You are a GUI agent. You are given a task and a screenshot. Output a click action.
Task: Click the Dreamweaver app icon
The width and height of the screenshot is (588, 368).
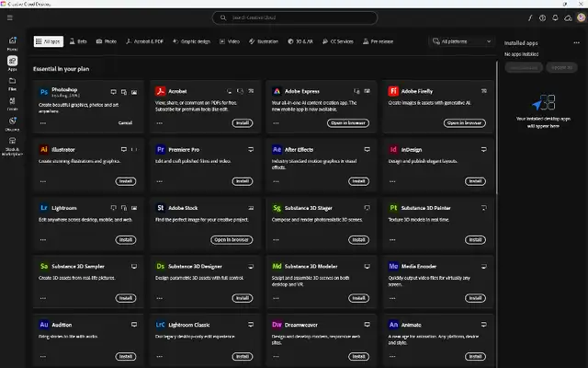click(x=277, y=325)
